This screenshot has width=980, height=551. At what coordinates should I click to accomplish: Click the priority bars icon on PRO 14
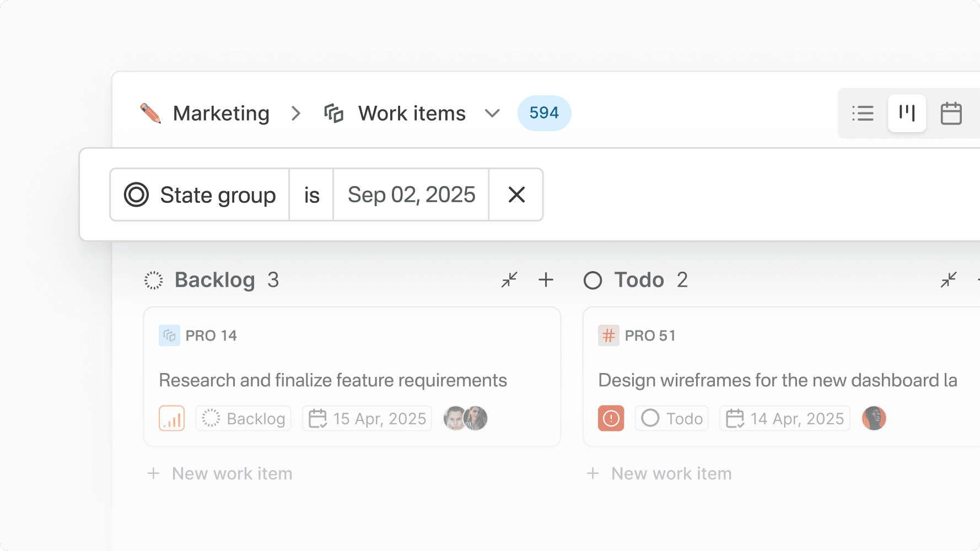(x=171, y=418)
